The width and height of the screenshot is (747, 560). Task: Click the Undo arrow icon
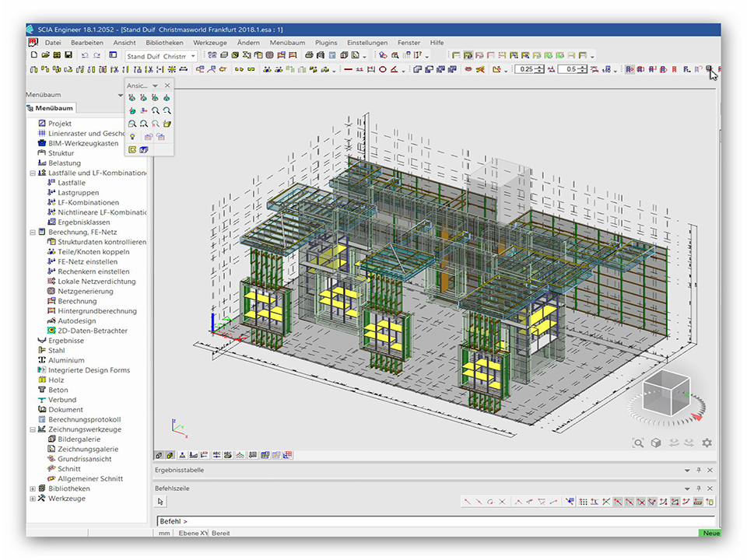pos(85,55)
